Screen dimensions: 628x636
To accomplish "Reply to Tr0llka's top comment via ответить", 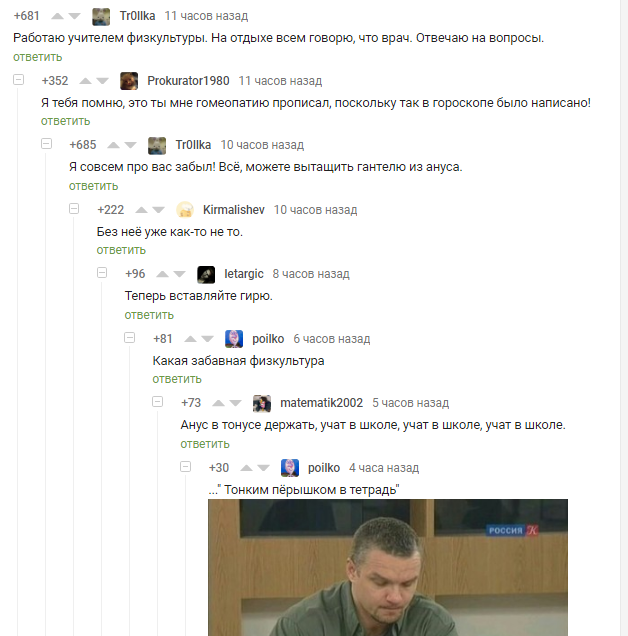I will coord(37,57).
